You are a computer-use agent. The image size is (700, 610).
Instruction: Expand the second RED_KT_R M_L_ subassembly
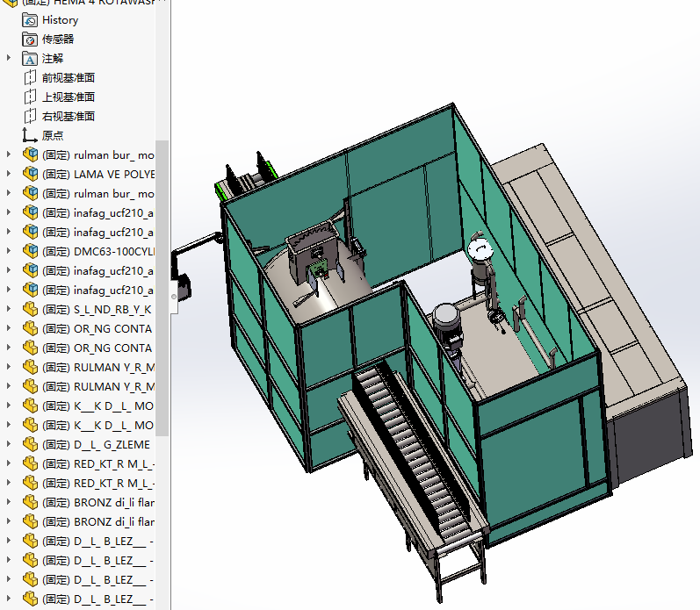click(x=8, y=483)
